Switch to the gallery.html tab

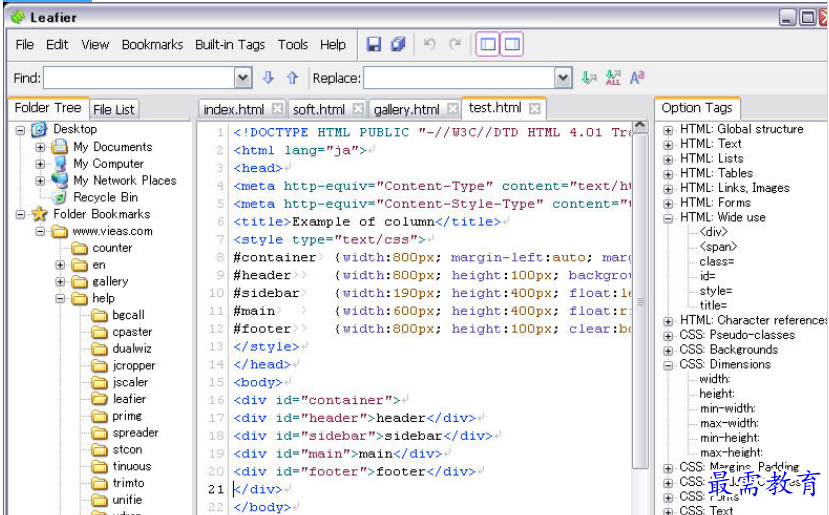(x=407, y=109)
